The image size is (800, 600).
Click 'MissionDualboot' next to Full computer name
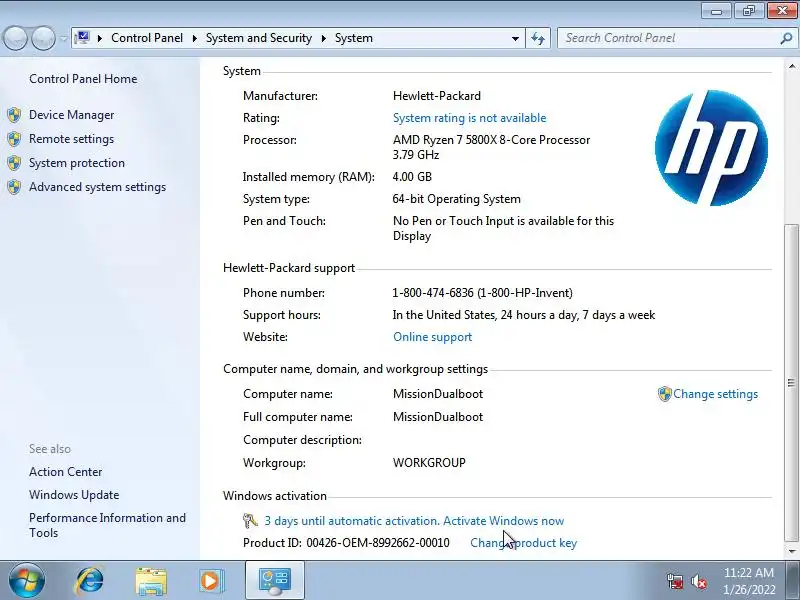coord(438,417)
